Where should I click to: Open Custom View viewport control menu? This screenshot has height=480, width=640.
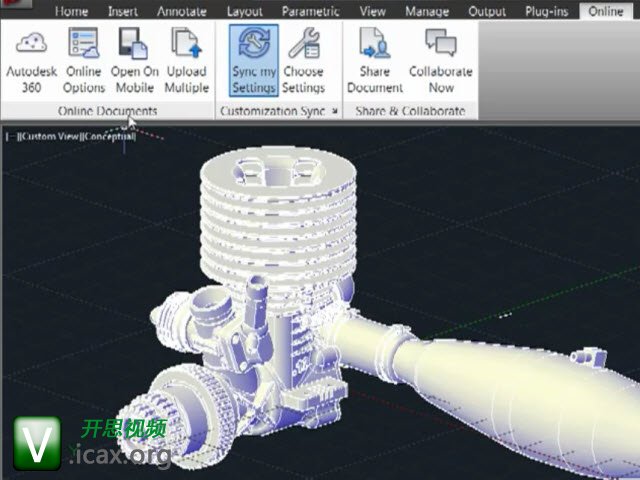[50, 136]
